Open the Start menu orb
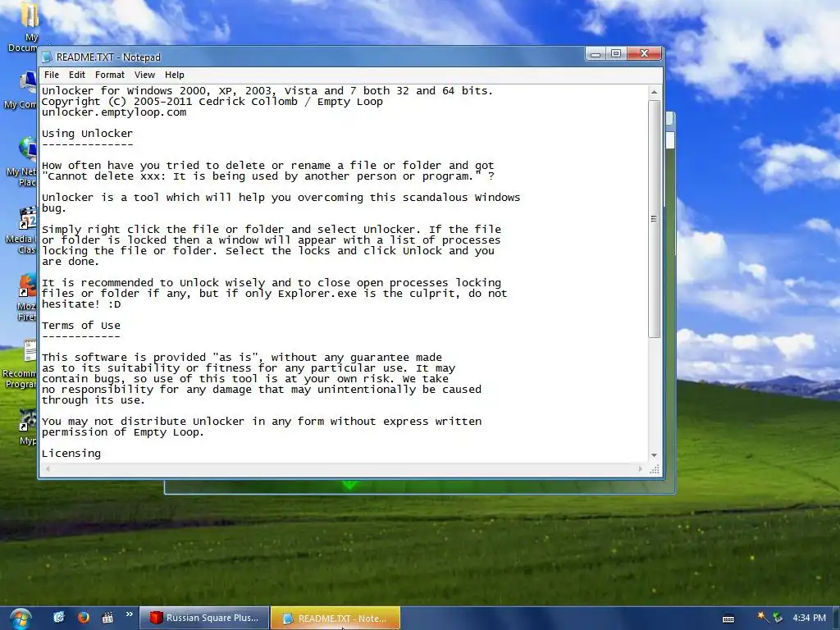Image resolution: width=840 pixels, height=630 pixels. click(x=20, y=619)
